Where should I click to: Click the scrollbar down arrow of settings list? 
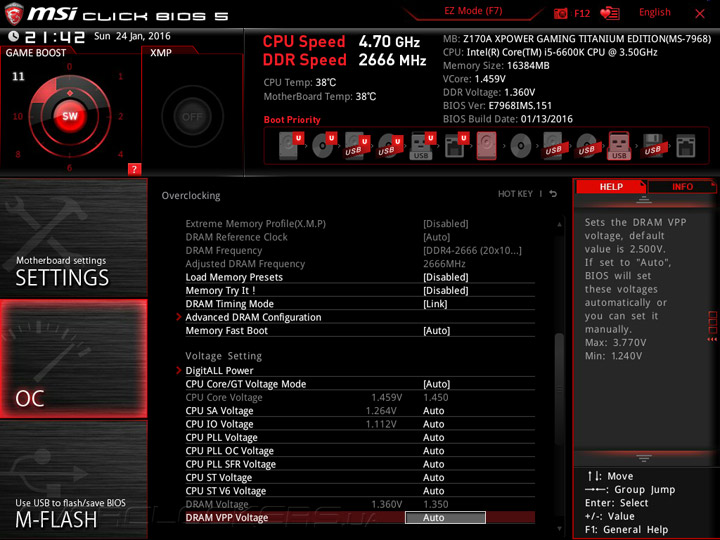[559, 529]
